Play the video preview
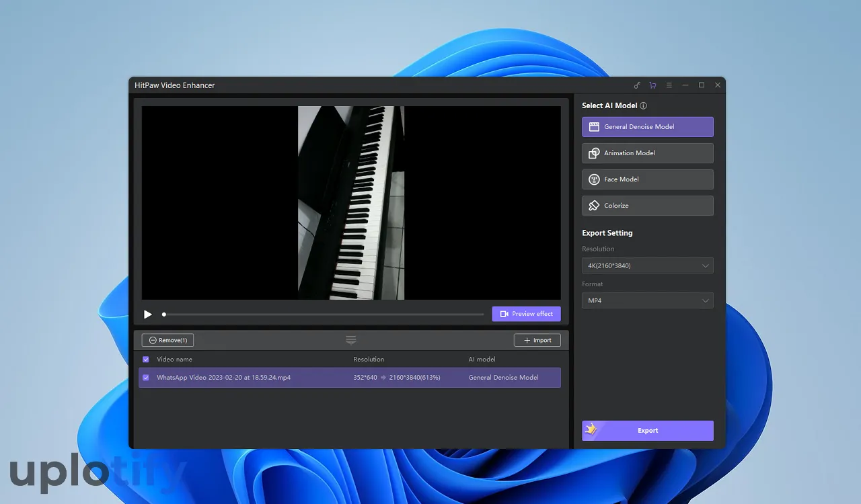 click(148, 314)
